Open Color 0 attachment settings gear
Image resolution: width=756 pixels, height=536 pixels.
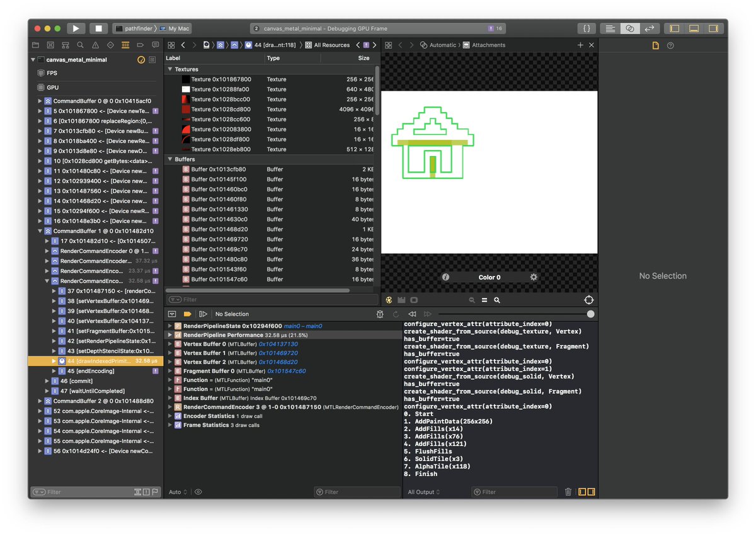point(534,277)
